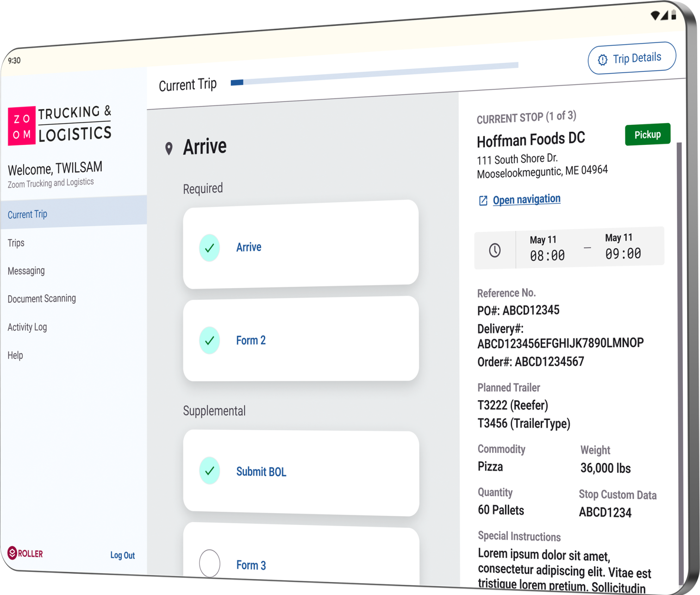Screen dimensions: 700x595
Task: Click the gear icon in Trip Details button
Action: tap(602, 60)
